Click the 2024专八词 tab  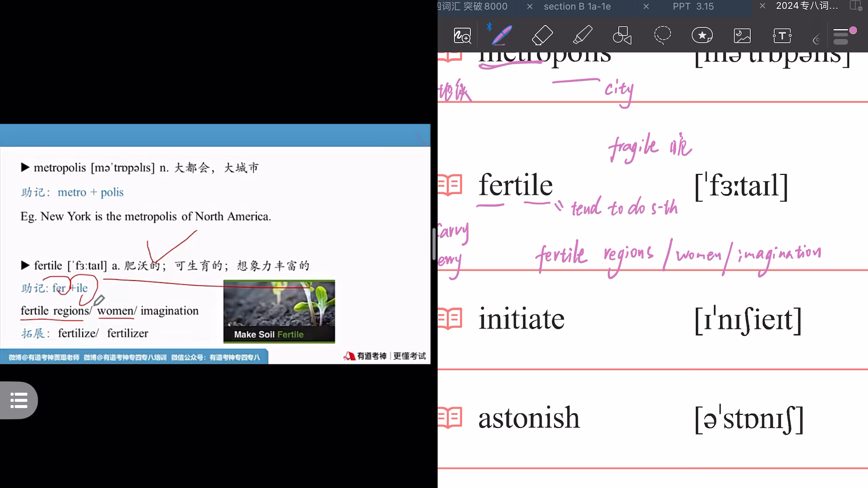click(x=808, y=7)
